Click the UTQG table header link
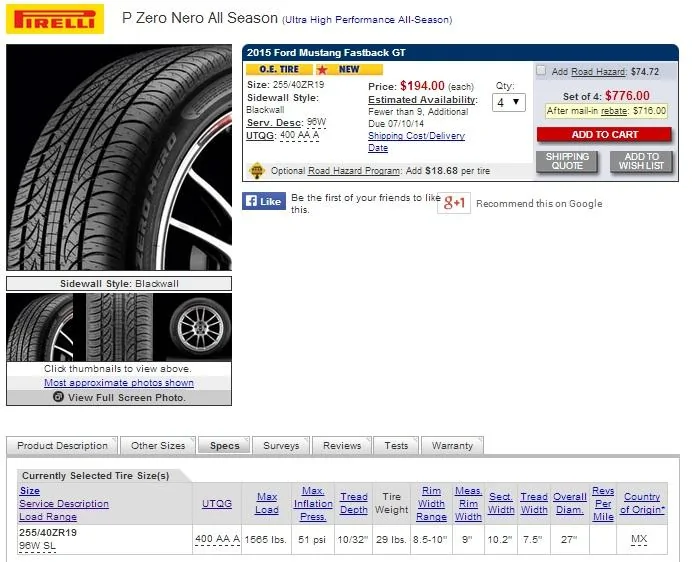This screenshot has height=562, width=692. point(217,504)
